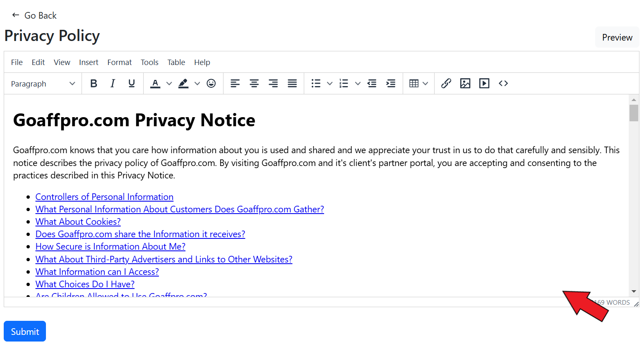Expand the bullet list style options
Screen dimensions: 644x344
point(329,84)
